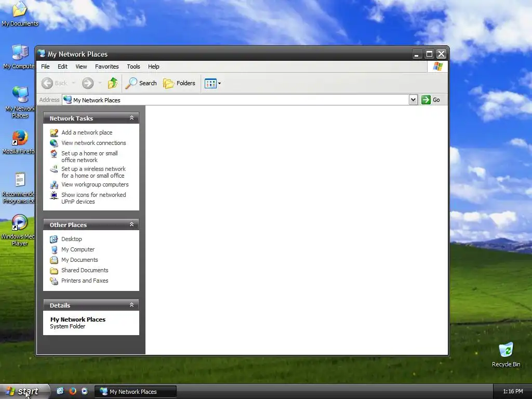Click the wireless network setup icon
Image resolution: width=532 pixels, height=399 pixels.
[54, 169]
